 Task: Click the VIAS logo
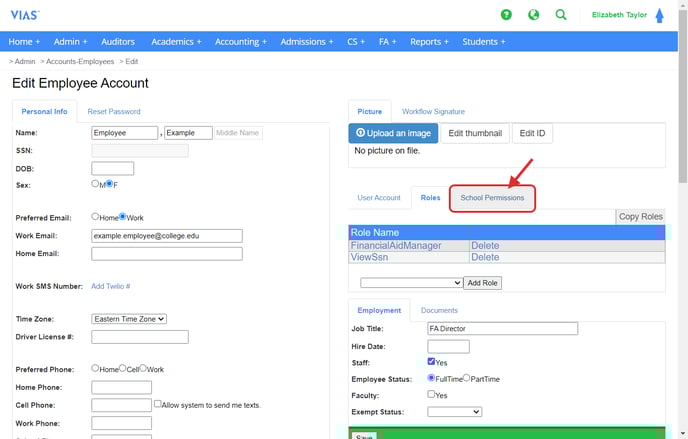[x=26, y=14]
